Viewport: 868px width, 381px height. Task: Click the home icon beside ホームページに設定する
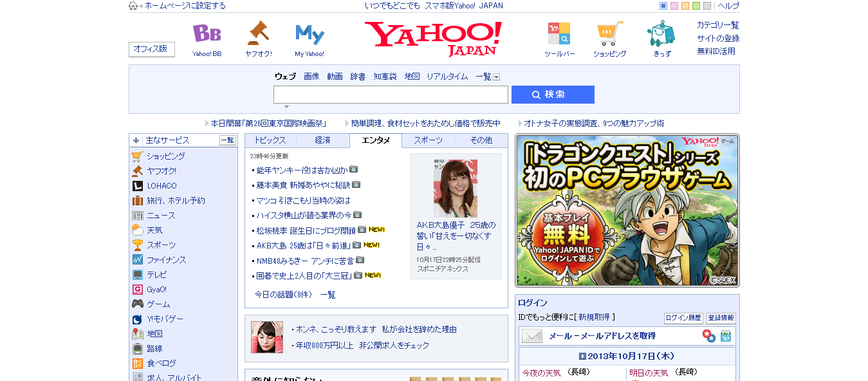(133, 6)
